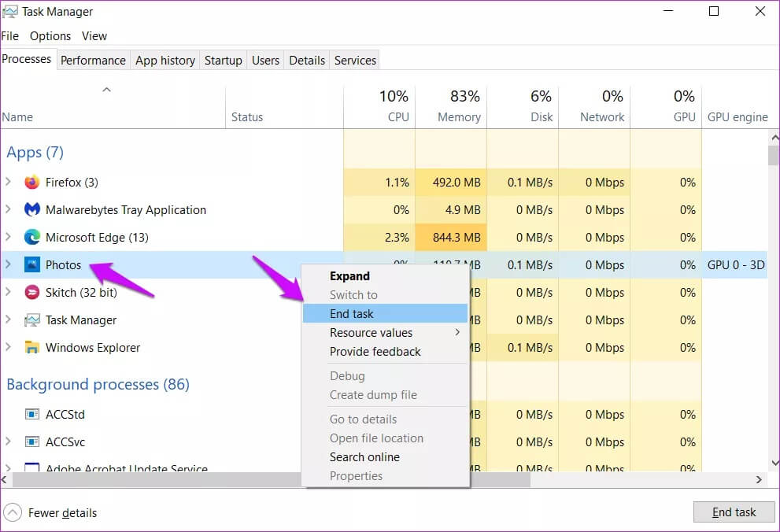Expand the Skitch (32 bit) row
Viewport: 780px width, 532px height.
pos(8,292)
